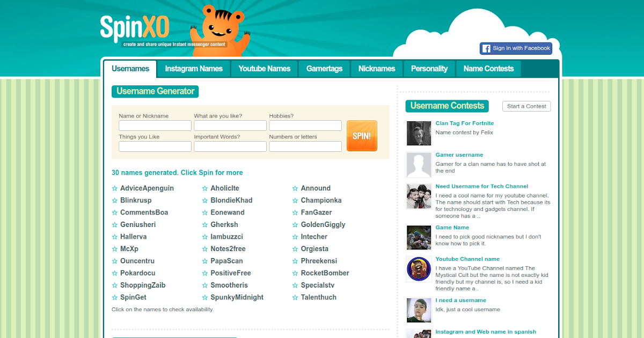The image size is (644, 338).
Task: Open Youtube Channel name contest link
Action: pyautogui.click(x=467, y=259)
